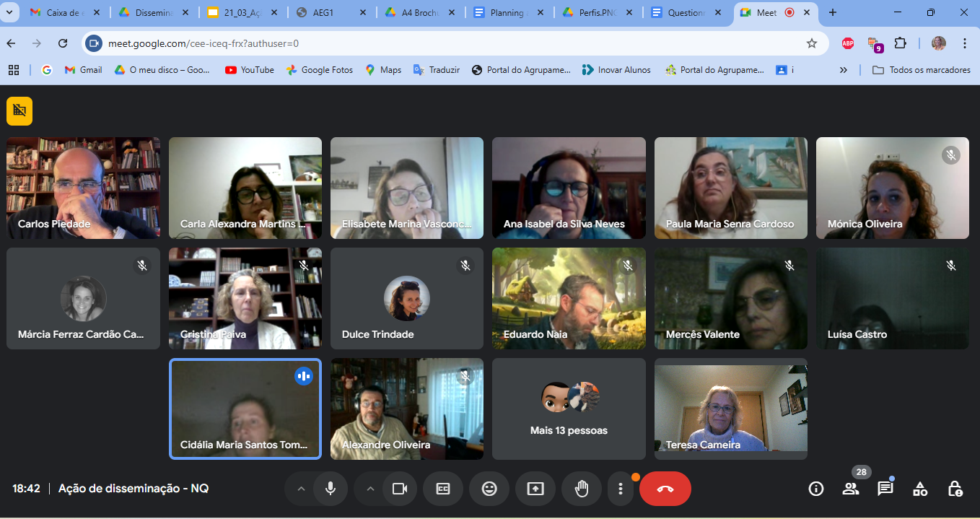The width and height of the screenshot is (980, 519).
Task: Show the participants list panel
Action: click(x=851, y=489)
